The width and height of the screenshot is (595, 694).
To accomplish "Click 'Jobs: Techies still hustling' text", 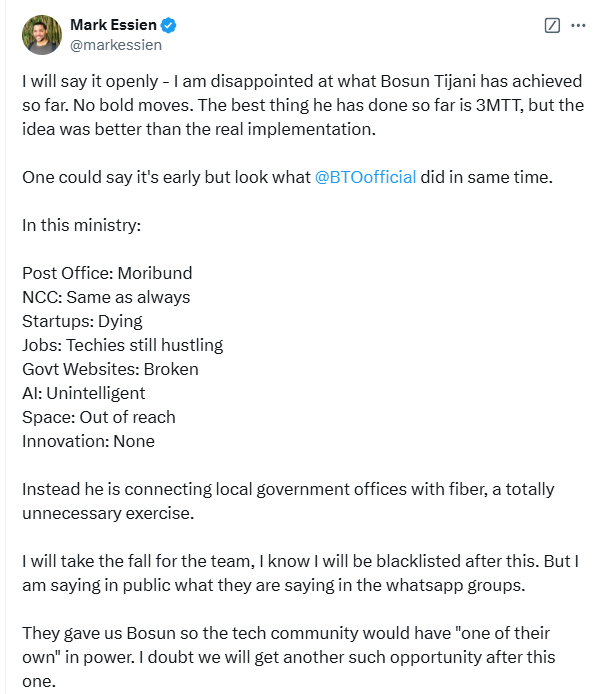I will [123, 345].
